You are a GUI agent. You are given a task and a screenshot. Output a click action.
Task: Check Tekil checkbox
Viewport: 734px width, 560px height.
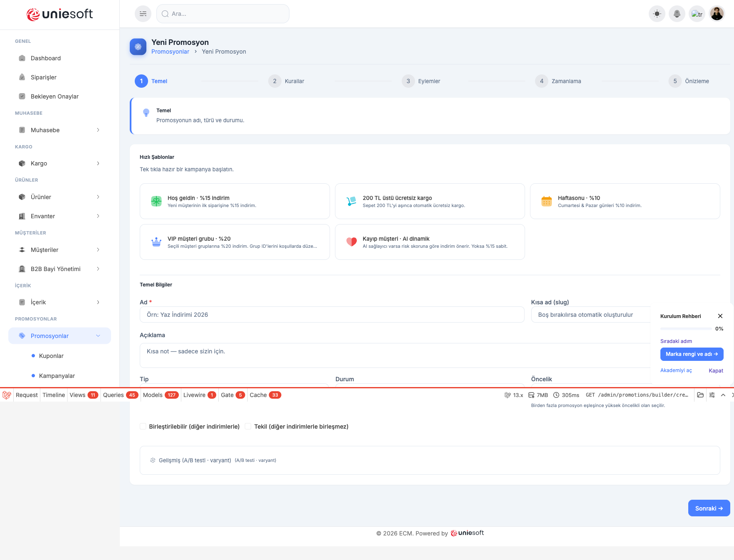point(248,427)
